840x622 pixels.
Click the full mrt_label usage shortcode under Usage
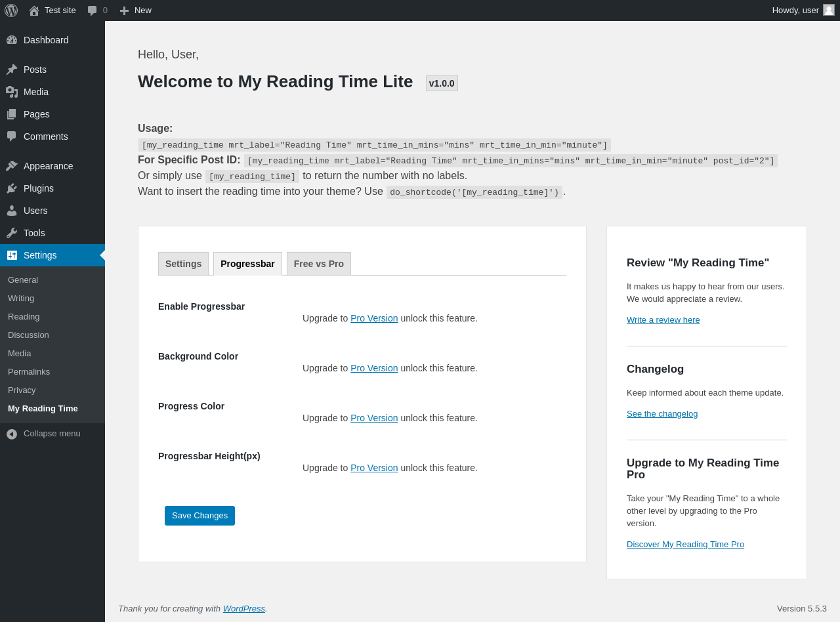click(x=375, y=145)
